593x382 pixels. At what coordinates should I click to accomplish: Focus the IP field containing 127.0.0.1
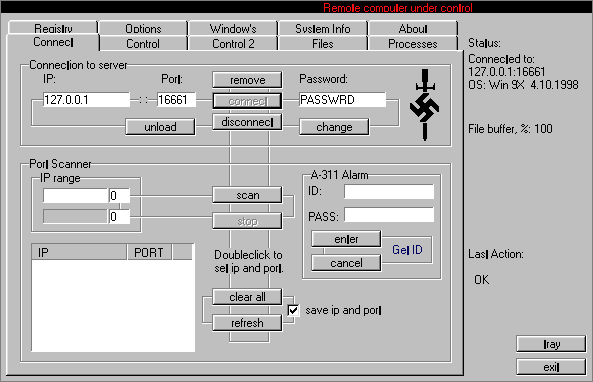point(86,99)
